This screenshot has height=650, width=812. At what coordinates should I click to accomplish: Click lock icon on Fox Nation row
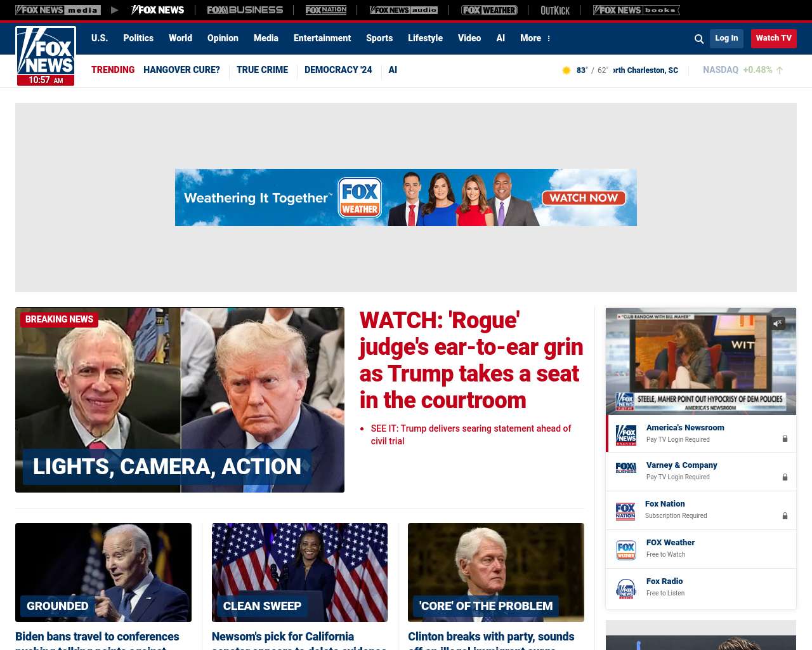(x=785, y=516)
